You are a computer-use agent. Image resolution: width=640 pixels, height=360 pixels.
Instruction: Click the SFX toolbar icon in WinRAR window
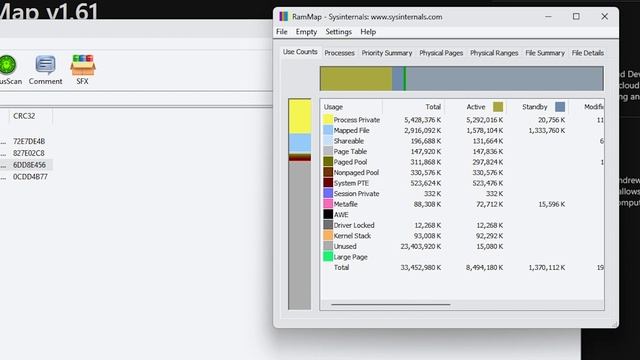click(x=82, y=70)
